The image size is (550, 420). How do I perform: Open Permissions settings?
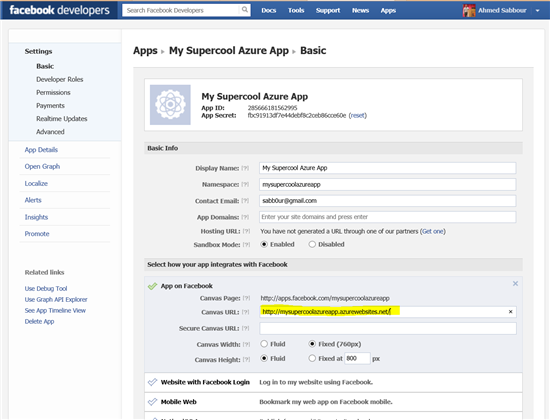click(x=53, y=93)
